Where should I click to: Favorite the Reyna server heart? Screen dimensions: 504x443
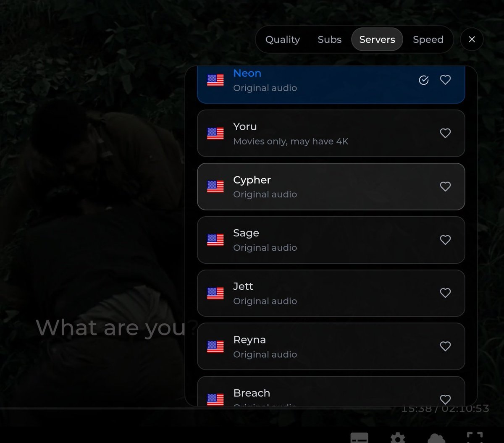tap(445, 346)
